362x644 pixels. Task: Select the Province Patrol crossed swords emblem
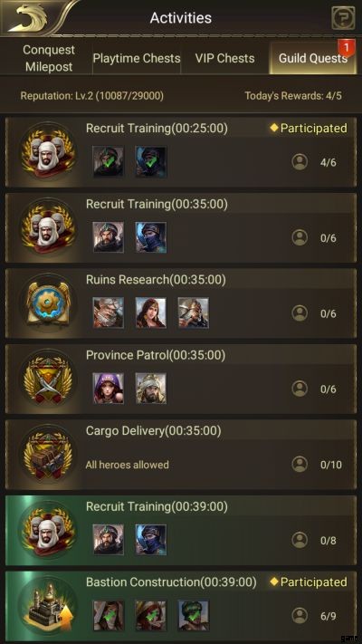coord(49,380)
